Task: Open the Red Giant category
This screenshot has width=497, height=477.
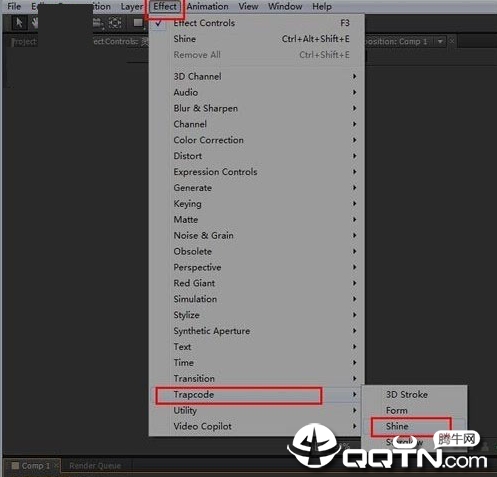Action: click(x=257, y=283)
